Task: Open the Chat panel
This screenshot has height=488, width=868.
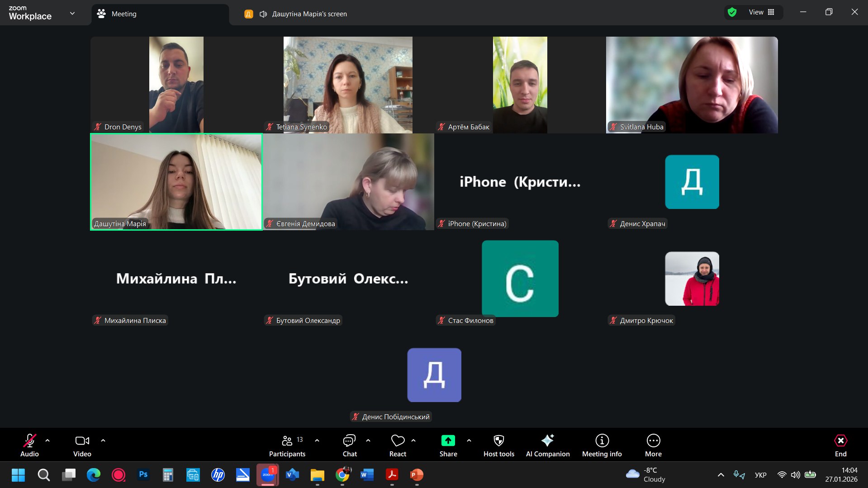Action: pos(349,445)
